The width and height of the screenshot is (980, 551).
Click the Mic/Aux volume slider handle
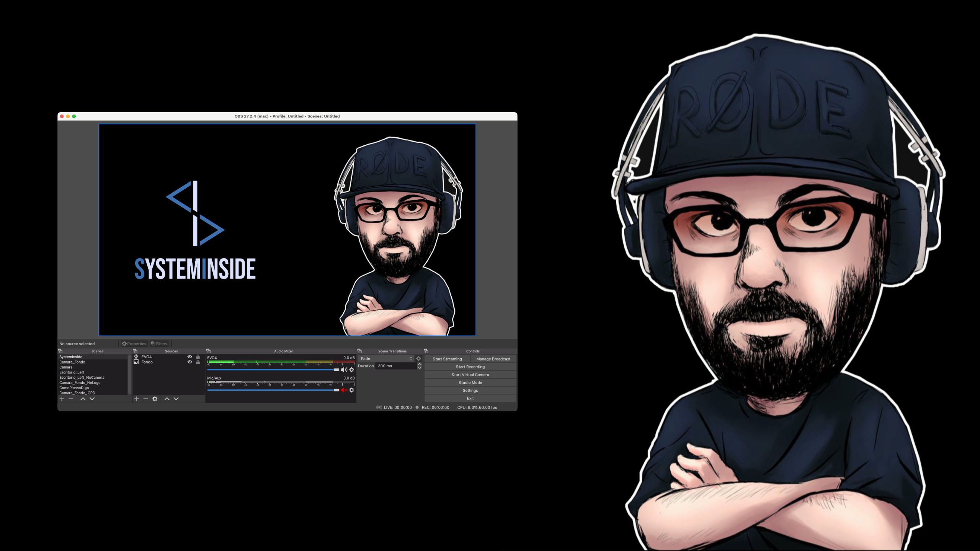click(336, 390)
